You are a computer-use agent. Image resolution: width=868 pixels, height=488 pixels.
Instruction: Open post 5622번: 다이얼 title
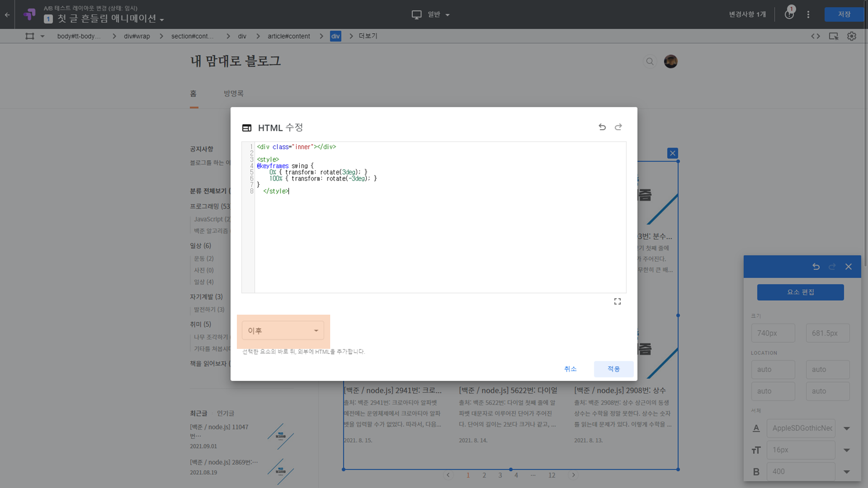click(x=508, y=390)
